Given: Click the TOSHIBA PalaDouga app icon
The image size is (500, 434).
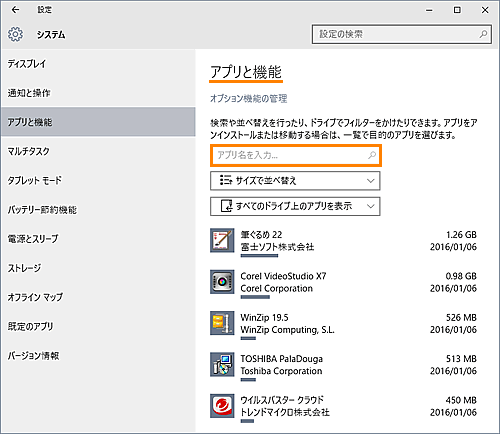Looking at the screenshot, I should (222, 364).
